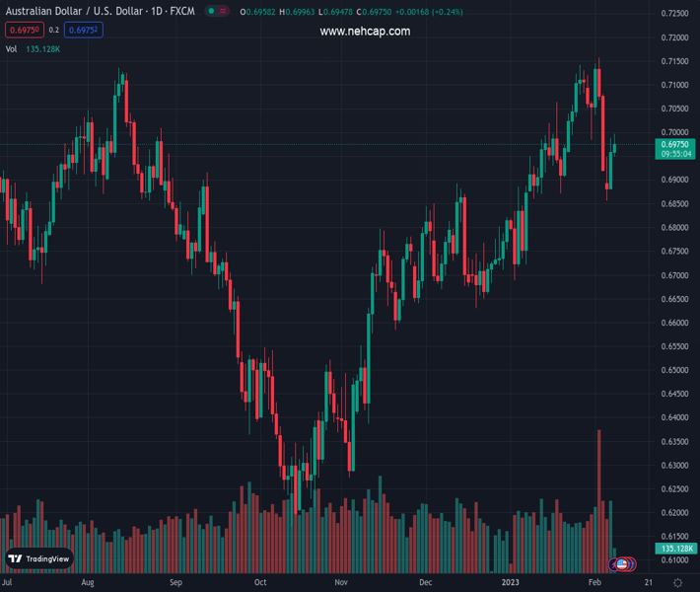700x592 pixels.
Task: Click the 135.128K volume label on price axis
Action: pyautogui.click(x=675, y=549)
